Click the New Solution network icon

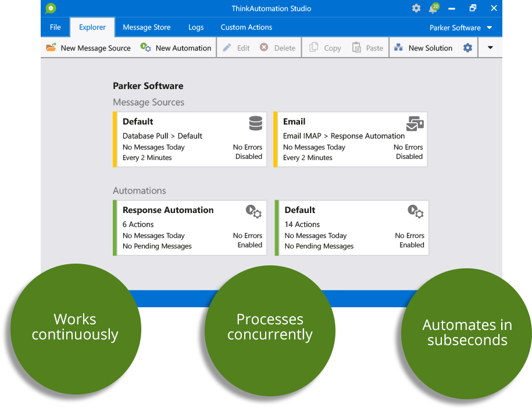[x=398, y=47]
